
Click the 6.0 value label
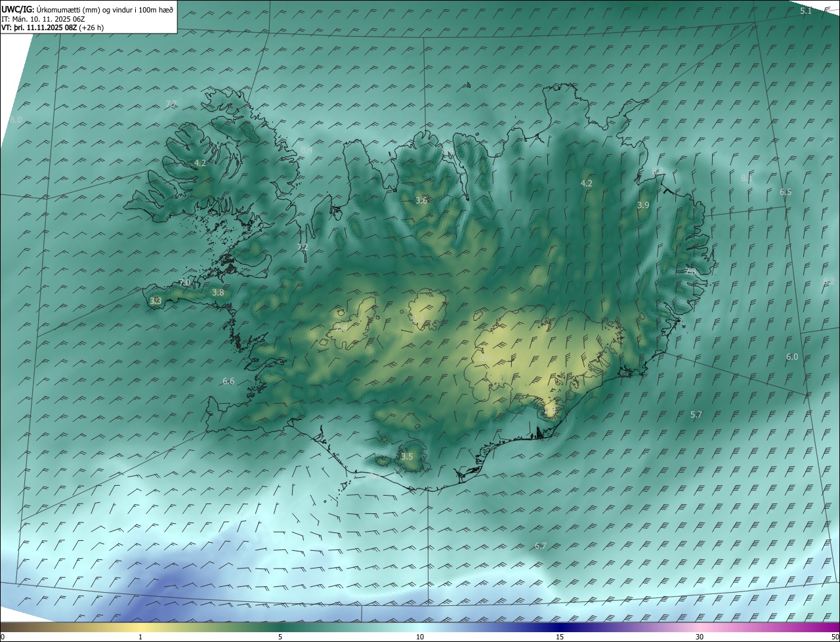792,357
